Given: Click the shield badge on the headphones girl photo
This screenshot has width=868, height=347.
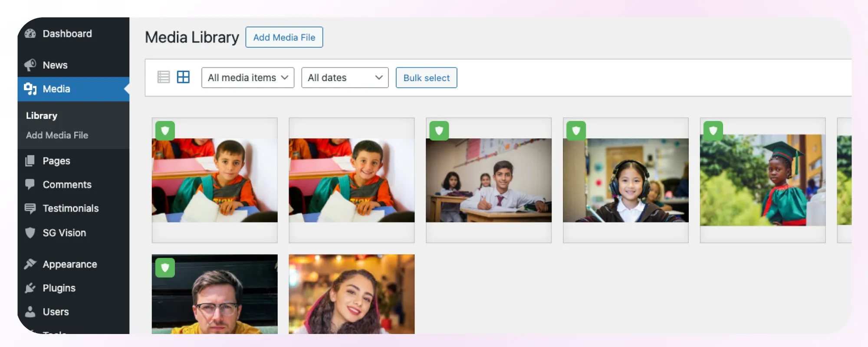Looking at the screenshot, I should coord(576,131).
